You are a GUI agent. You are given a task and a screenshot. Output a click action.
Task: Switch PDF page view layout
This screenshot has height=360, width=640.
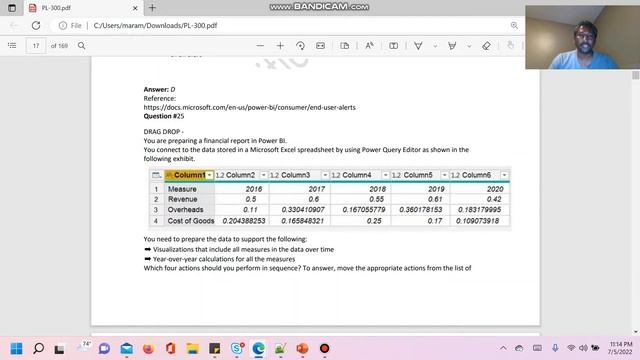coord(344,46)
